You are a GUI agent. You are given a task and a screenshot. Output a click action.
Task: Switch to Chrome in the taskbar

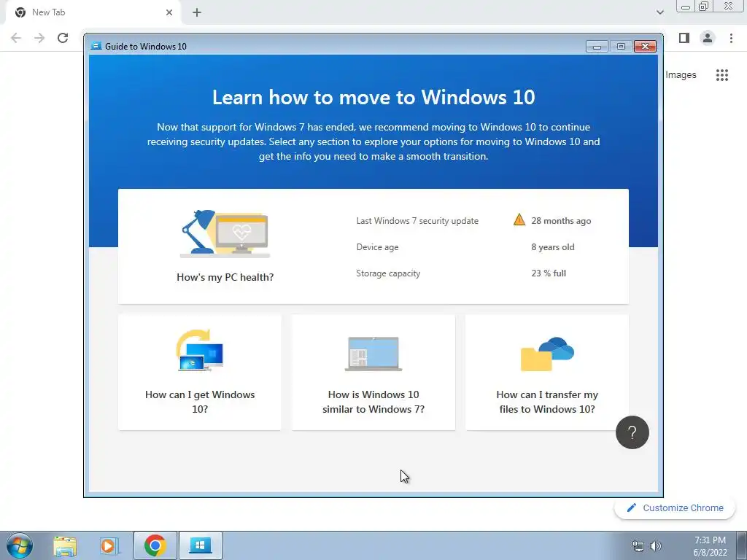(155, 545)
